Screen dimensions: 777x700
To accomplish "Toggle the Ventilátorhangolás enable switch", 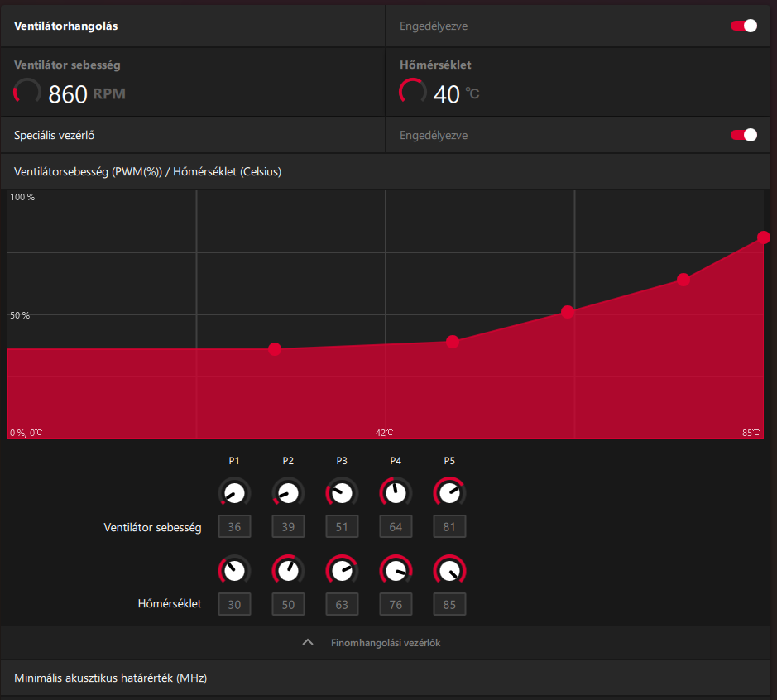I will (743, 26).
